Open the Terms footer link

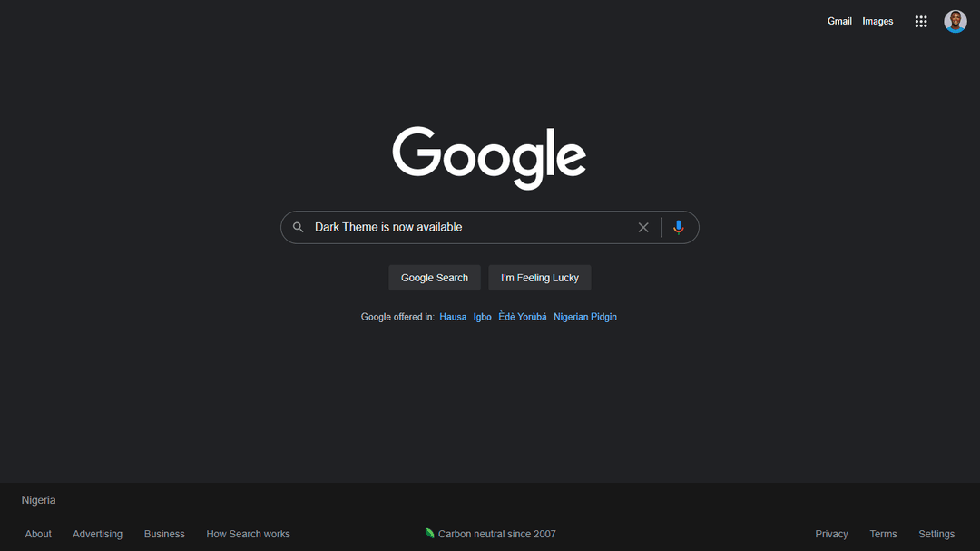tap(883, 534)
